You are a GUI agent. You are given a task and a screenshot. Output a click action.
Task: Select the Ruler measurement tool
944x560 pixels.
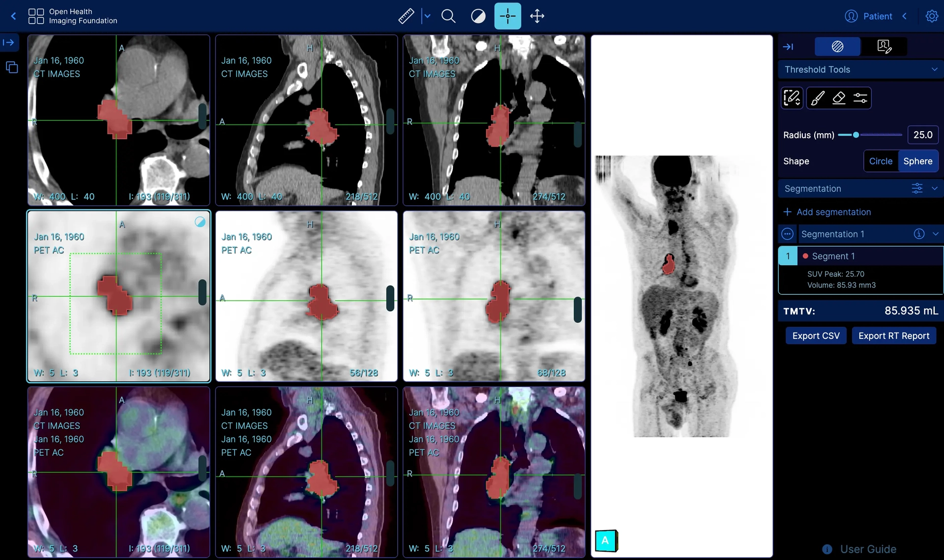[406, 16]
